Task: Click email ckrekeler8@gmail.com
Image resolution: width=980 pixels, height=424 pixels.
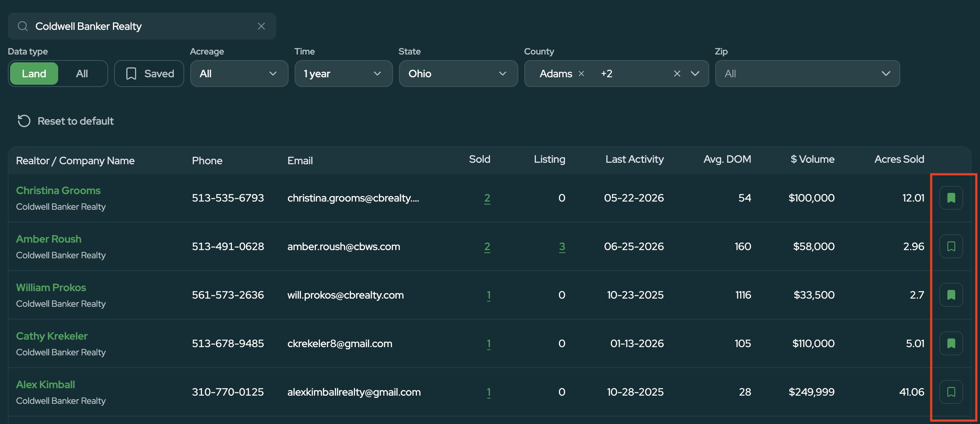Action: pyautogui.click(x=339, y=344)
